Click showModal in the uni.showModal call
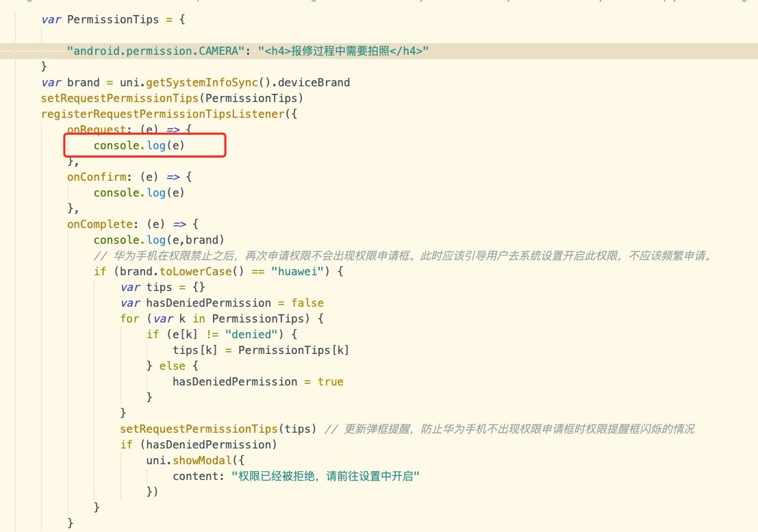This screenshot has width=758, height=532. (202, 460)
